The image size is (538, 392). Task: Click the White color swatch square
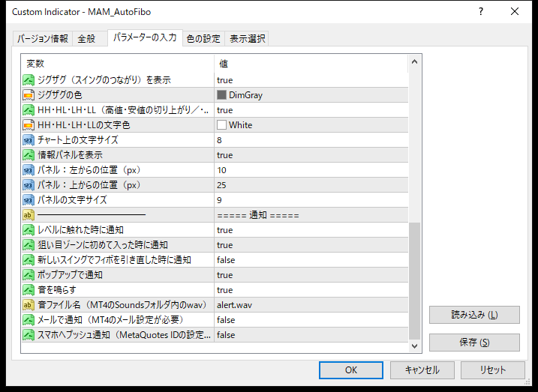[221, 125]
